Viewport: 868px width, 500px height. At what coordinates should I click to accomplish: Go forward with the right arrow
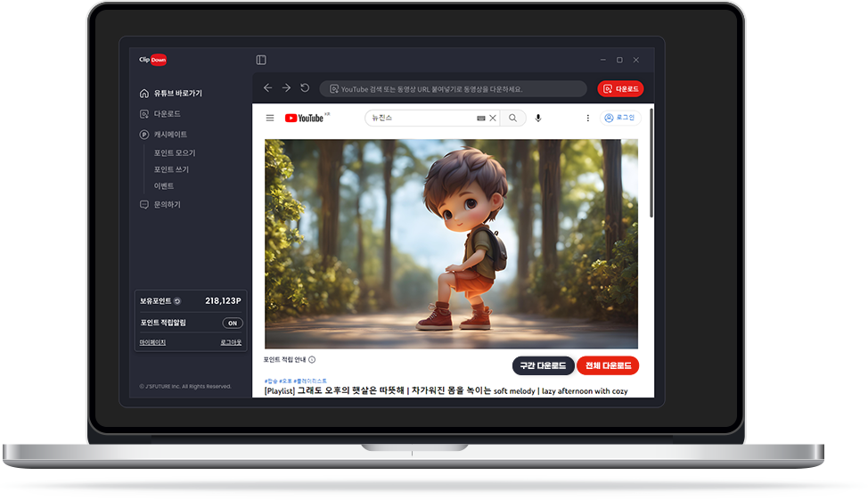click(286, 88)
